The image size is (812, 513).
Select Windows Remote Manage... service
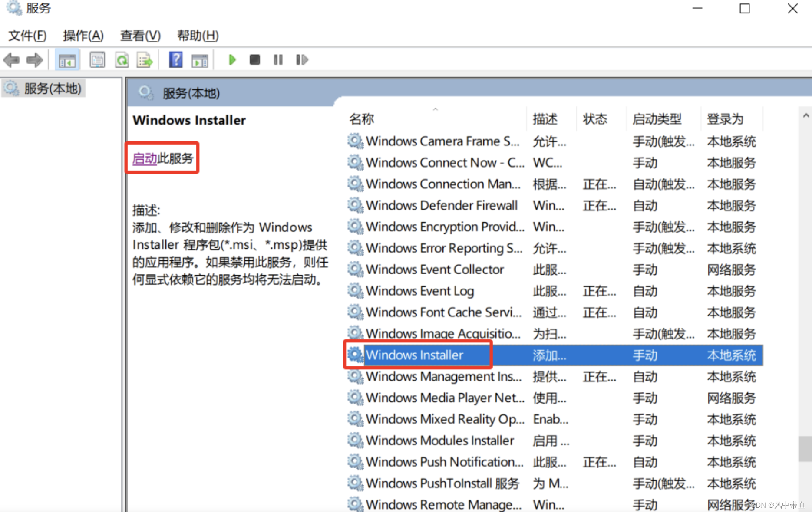[555, 504]
